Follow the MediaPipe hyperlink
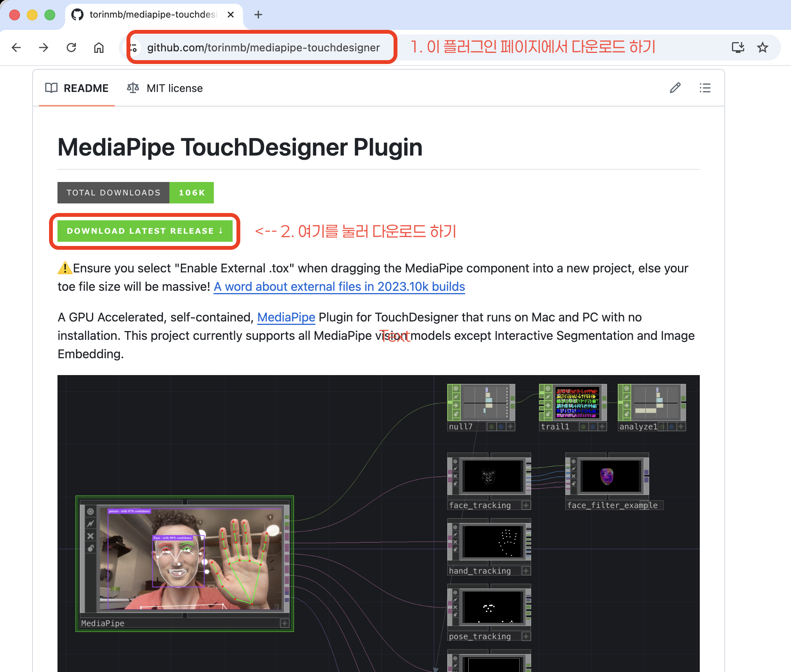The width and height of the screenshot is (791, 672). [286, 317]
